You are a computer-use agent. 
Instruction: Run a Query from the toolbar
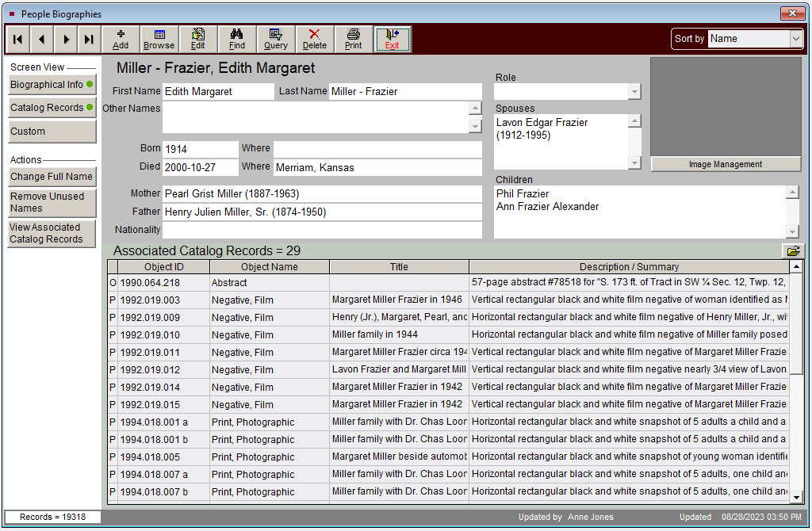[x=276, y=39]
